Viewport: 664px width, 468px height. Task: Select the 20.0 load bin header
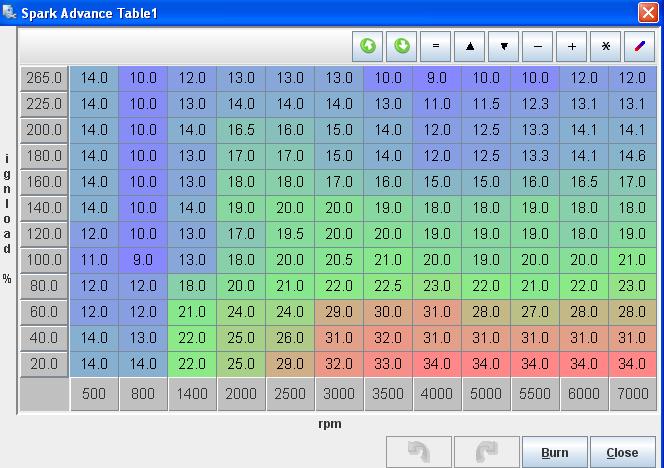[x=44, y=364]
